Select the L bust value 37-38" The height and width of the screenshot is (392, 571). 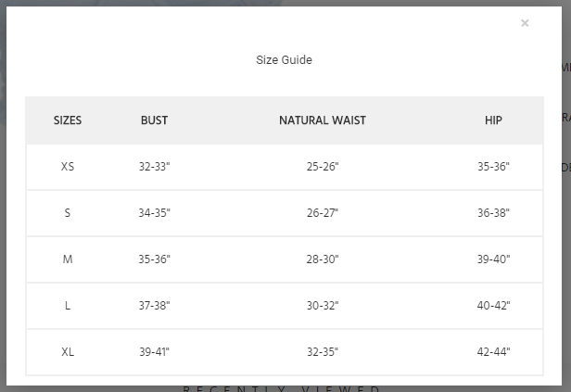154,306
